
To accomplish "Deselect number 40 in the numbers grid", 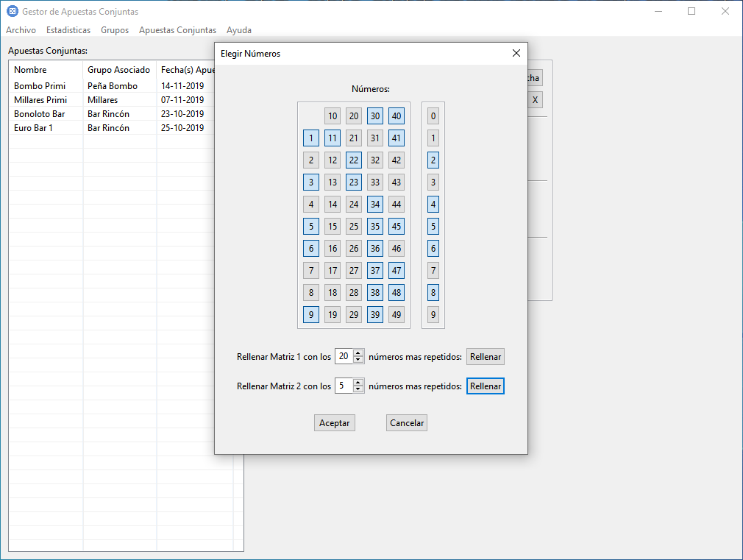I will [397, 116].
